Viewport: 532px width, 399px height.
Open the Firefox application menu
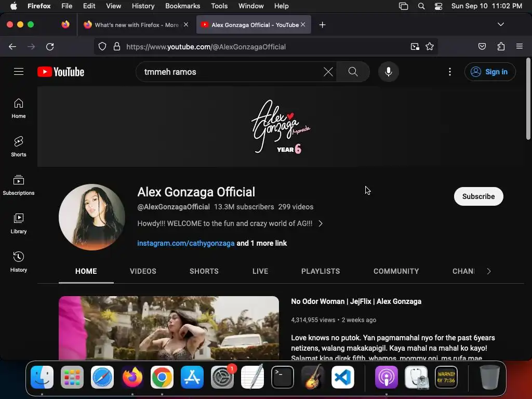click(520, 46)
